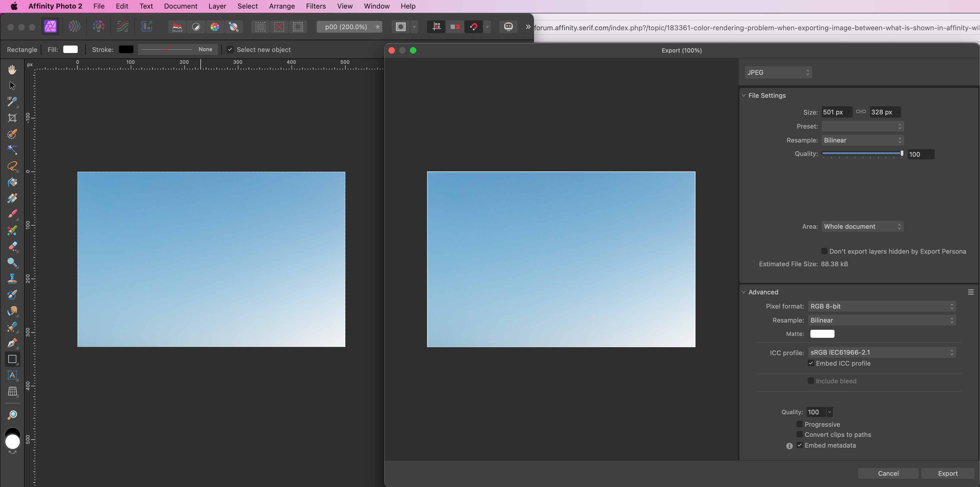This screenshot has width=980, height=487.
Task: Open the File menu
Action: 99,6
